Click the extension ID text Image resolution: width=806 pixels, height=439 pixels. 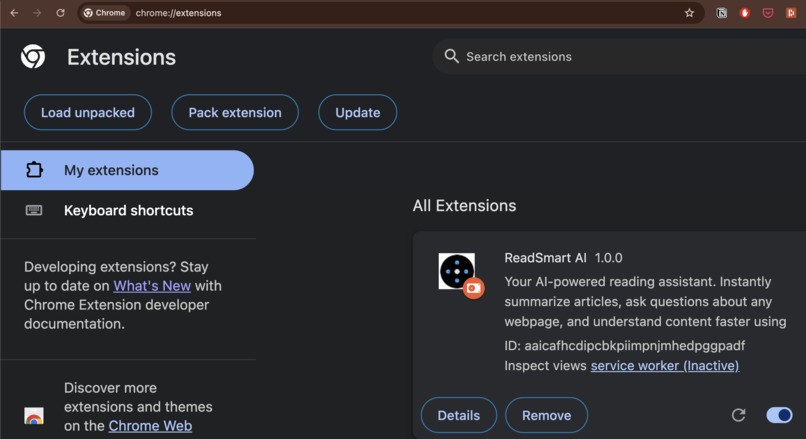point(625,345)
